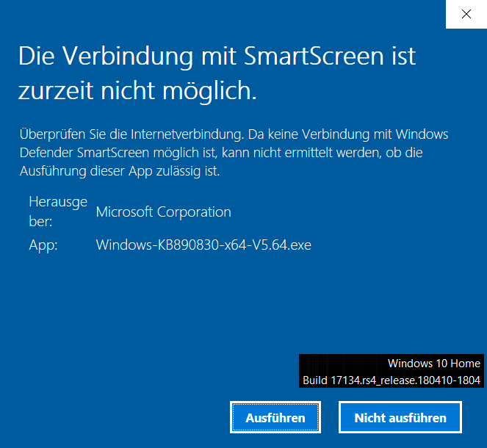Viewport: 487px width, 448px height.
Task: Click the 'Windows 10 Home' text
Action: click(433, 364)
